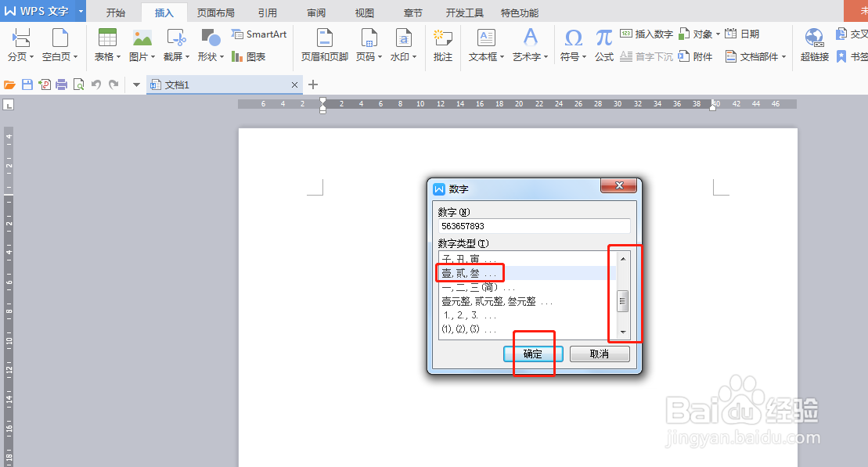Save the document from the quick access bar
The width and height of the screenshot is (868, 467).
[x=29, y=83]
